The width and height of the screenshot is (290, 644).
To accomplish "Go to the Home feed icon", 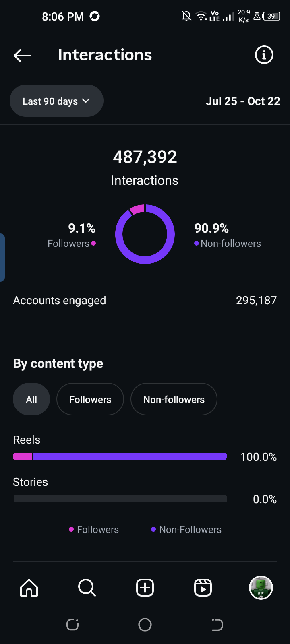I will coord(29,588).
